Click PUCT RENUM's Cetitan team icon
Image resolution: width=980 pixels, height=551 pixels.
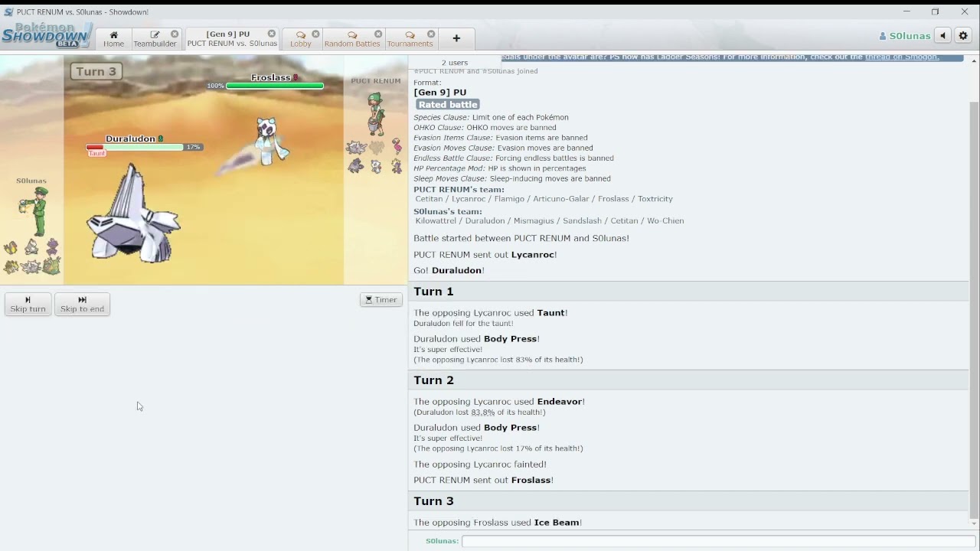[x=356, y=147]
